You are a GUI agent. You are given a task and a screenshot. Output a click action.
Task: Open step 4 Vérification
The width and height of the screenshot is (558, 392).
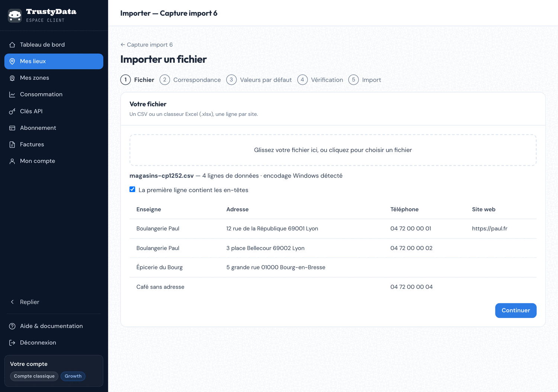tap(320, 80)
